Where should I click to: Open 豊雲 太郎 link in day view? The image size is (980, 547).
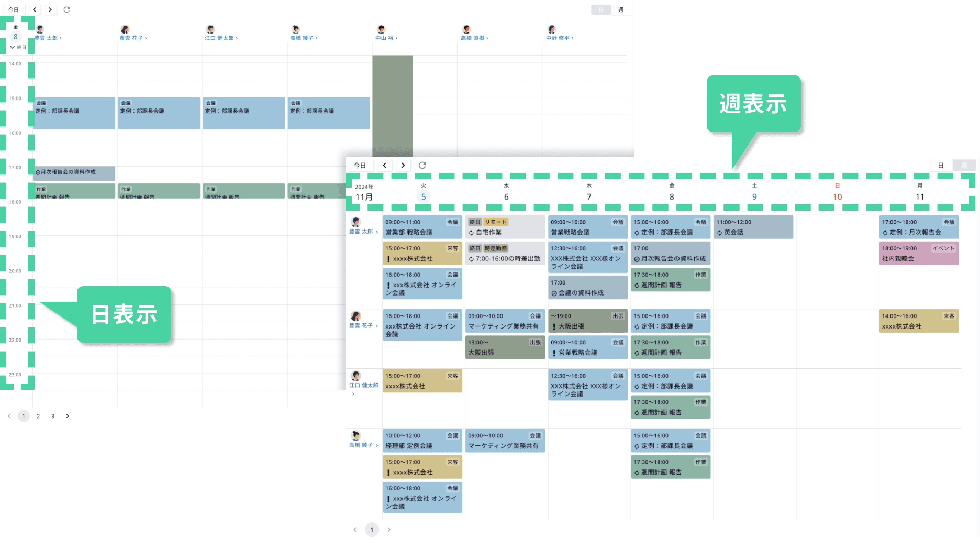click(x=48, y=38)
